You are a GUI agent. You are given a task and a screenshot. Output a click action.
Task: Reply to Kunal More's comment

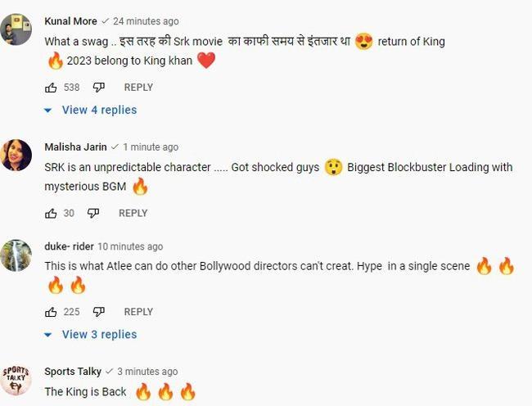(x=138, y=87)
